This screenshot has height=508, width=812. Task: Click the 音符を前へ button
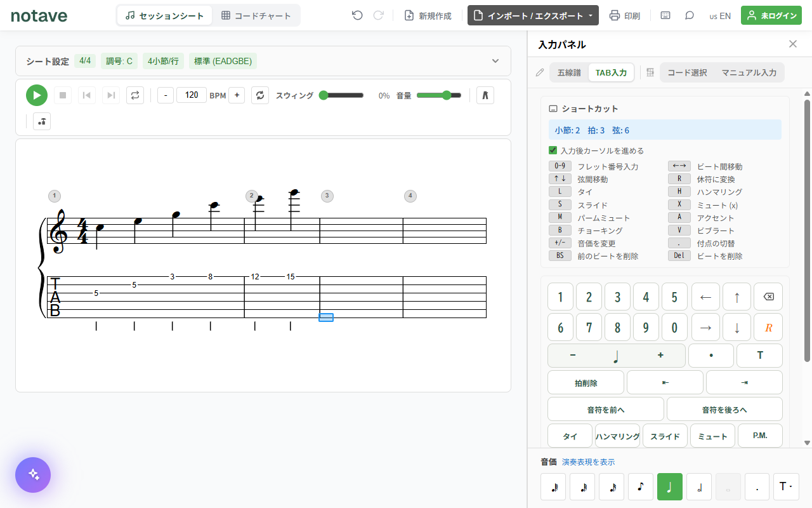[x=606, y=410]
